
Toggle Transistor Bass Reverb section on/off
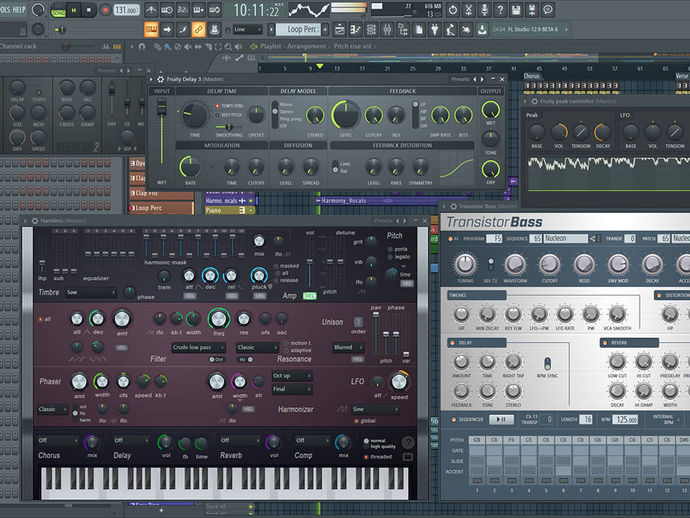pyautogui.click(x=605, y=343)
